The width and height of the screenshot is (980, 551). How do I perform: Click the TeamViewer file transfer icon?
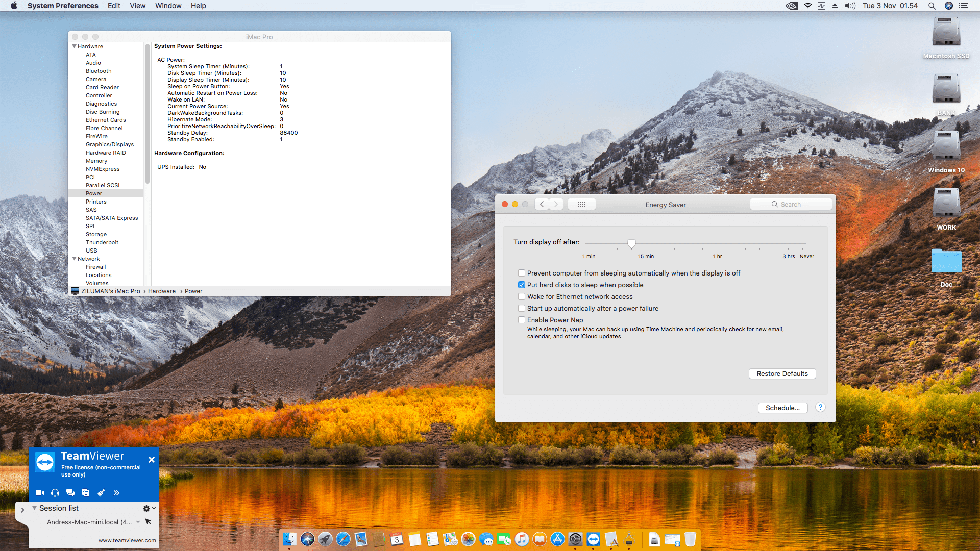pos(86,493)
